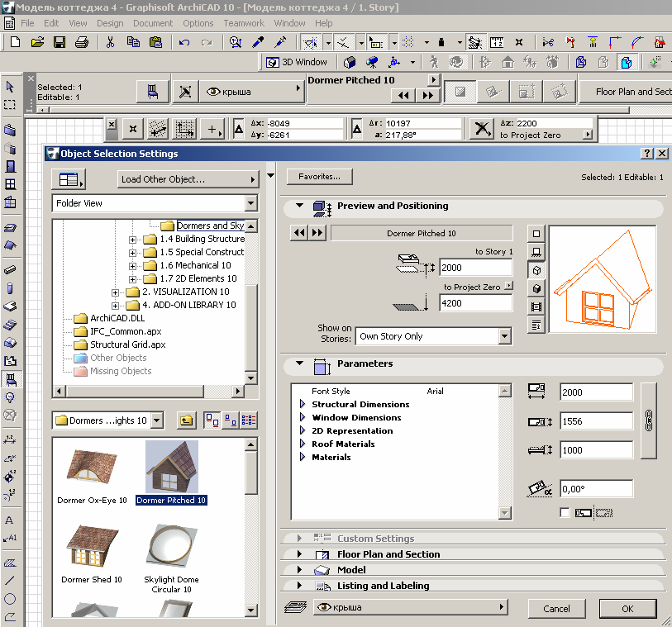Select the Pick Up Parameters eyedropper icon
Image resolution: width=672 pixels, height=627 pixels.
[x=258, y=42]
